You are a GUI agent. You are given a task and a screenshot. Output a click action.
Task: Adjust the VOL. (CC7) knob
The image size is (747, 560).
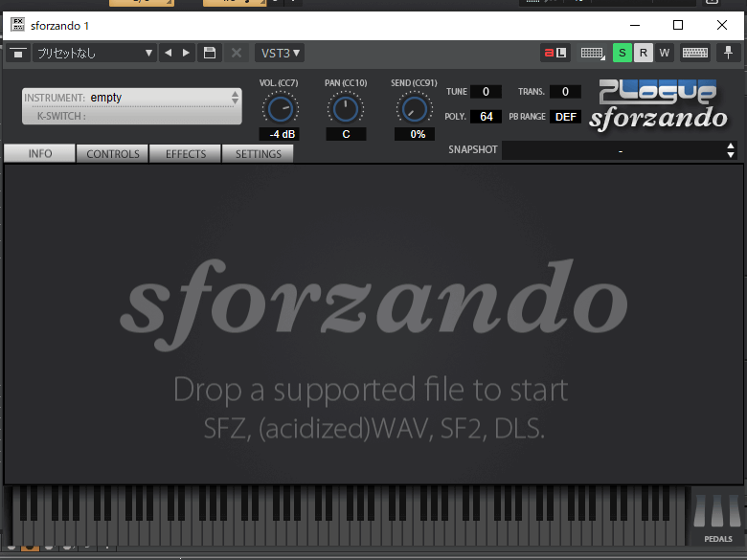[x=280, y=109]
